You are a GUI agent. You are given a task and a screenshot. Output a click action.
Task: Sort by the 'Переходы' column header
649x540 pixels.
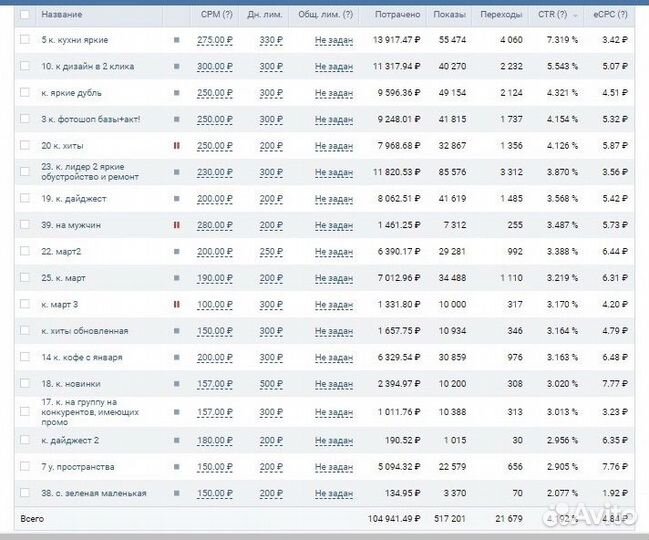(500, 15)
